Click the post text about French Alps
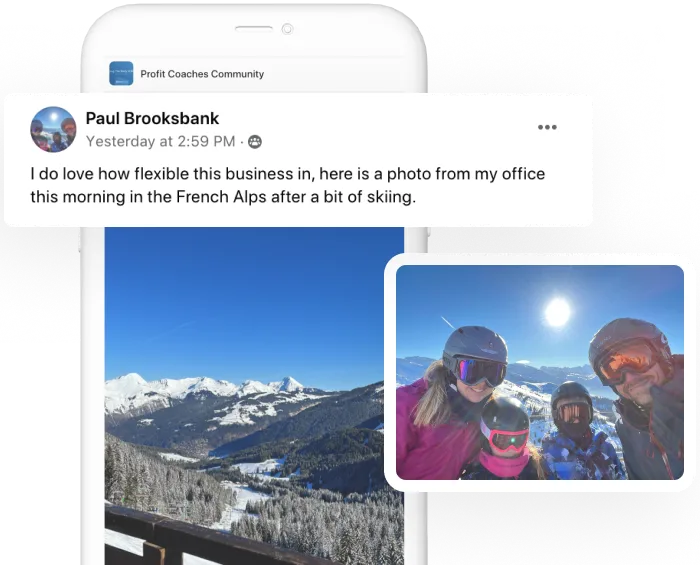Viewport: 700px width, 565px height. pyautogui.click(x=288, y=185)
